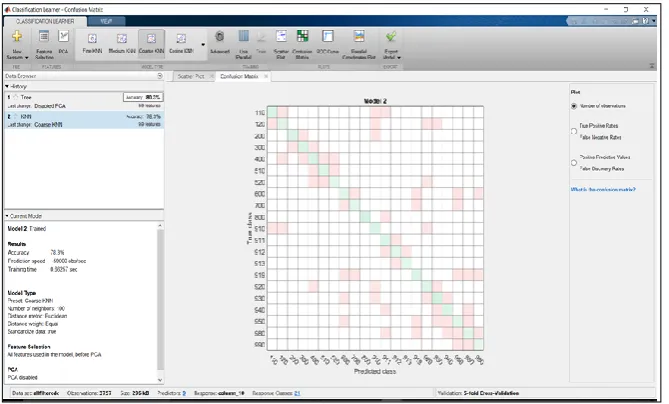Click the Response Classes count link
669x404 pixels.
[297, 393]
